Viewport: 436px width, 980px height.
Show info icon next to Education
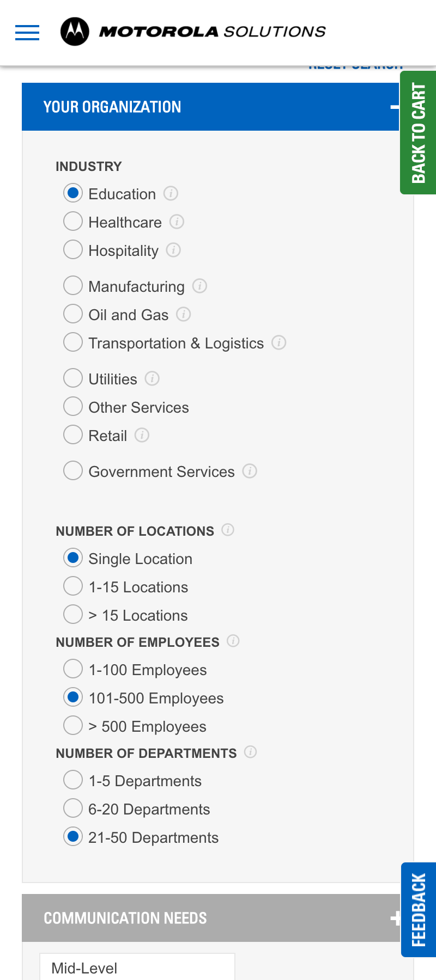[171, 193]
